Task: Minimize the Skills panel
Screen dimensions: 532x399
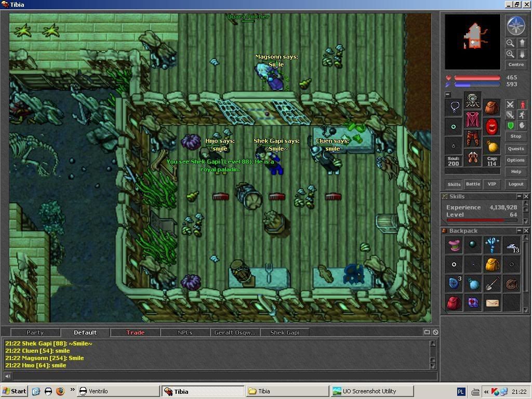Action: [x=519, y=196]
